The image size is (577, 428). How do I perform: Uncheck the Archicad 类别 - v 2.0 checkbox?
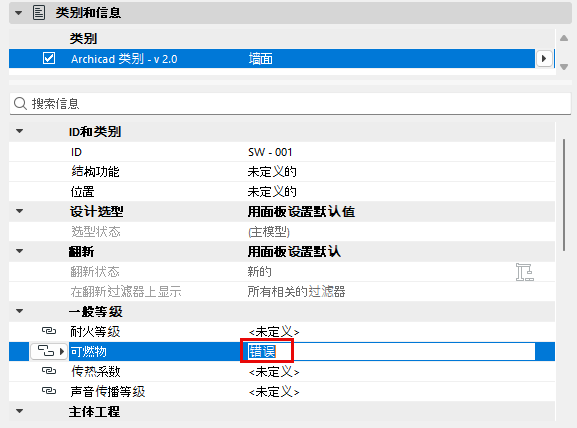point(49,58)
